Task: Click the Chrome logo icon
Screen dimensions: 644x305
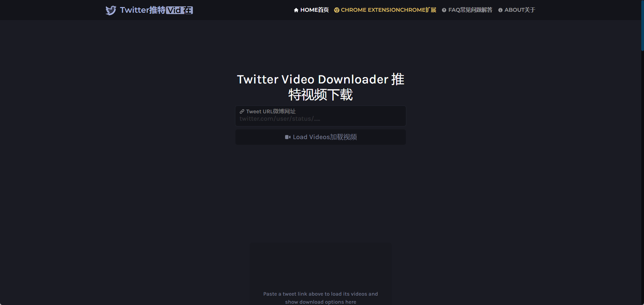Action: coord(337,10)
